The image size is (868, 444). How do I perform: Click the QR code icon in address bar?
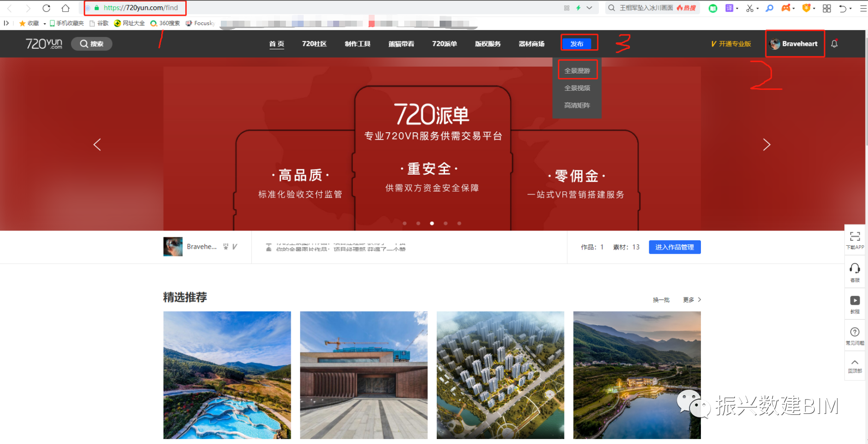point(566,8)
